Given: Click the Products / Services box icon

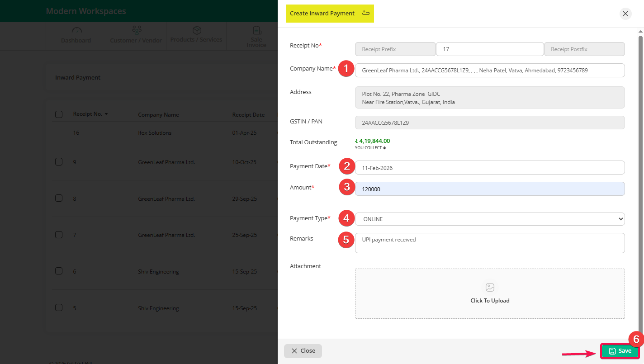Looking at the screenshot, I should click(197, 30).
